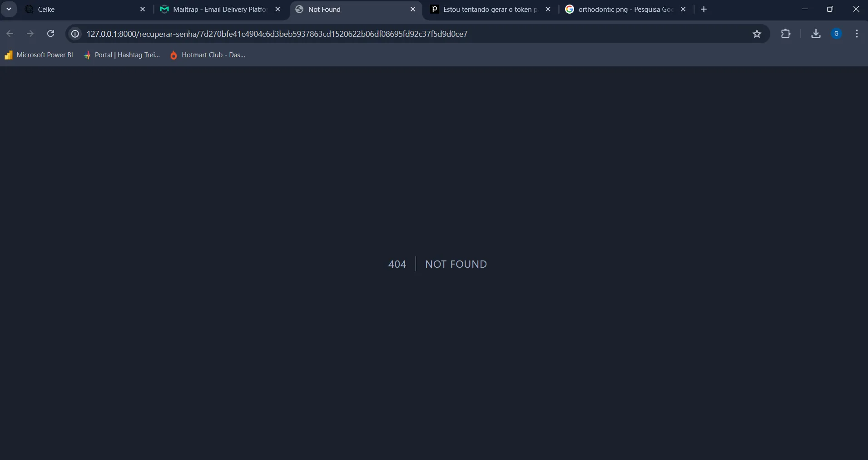Close the Not Found tab
The width and height of the screenshot is (868, 460).
(413, 9)
